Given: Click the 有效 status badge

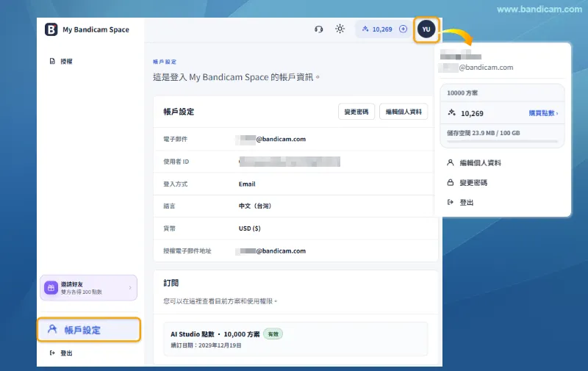Looking at the screenshot, I should coord(273,334).
